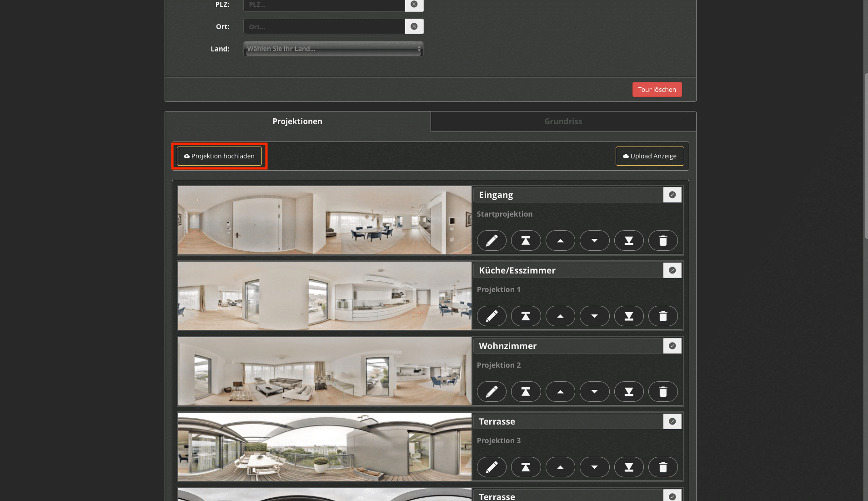
Task: Toggle the Küche/Esszimmer checkmark
Action: (x=672, y=270)
